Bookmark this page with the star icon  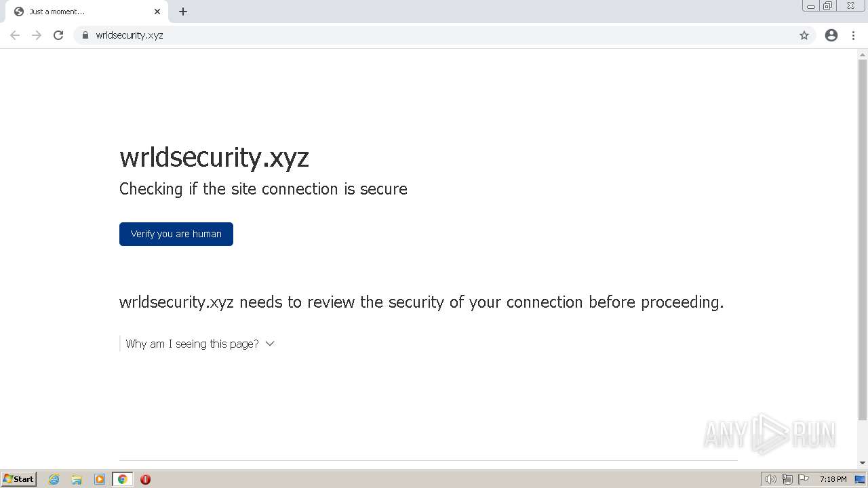[804, 35]
